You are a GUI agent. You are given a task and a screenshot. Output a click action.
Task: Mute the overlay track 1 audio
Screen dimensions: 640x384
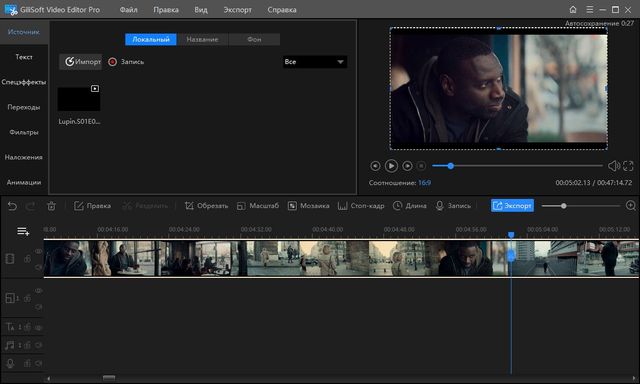[38, 307]
